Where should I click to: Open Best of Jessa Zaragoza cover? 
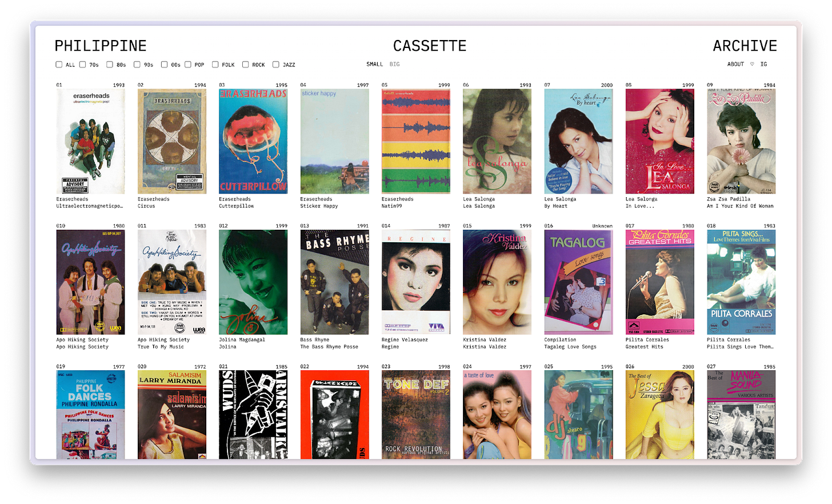click(660, 415)
